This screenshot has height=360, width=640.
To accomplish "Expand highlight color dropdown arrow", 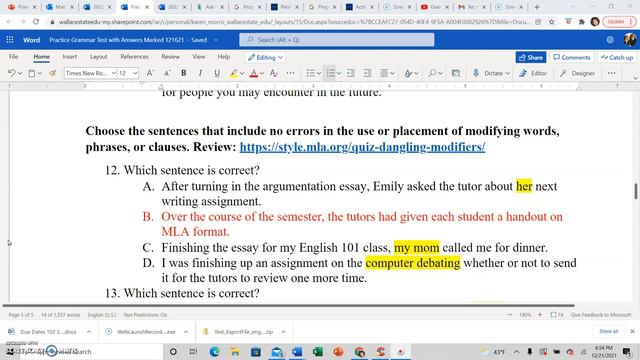I will [x=242, y=73].
